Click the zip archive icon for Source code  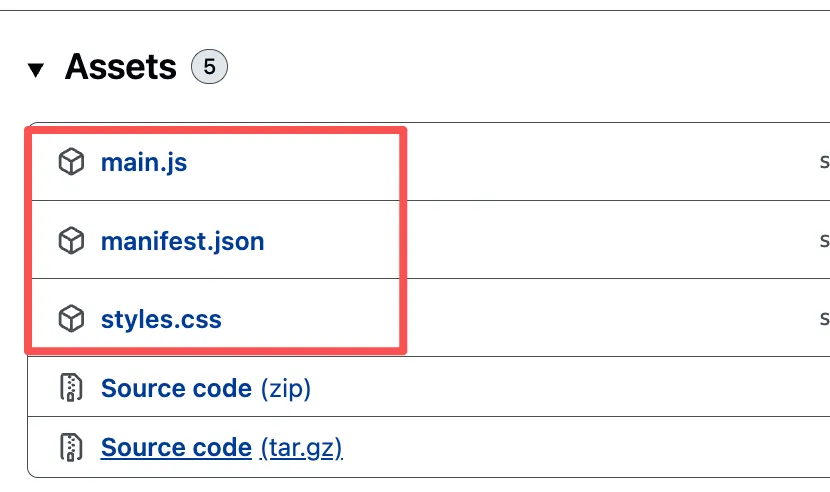coord(71,388)
